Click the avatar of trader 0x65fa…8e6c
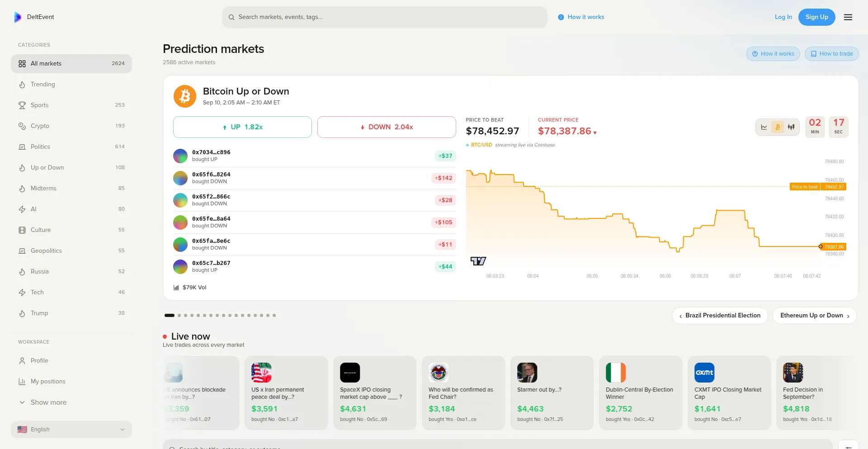The image size is (868, 449). tap(180, 245)
